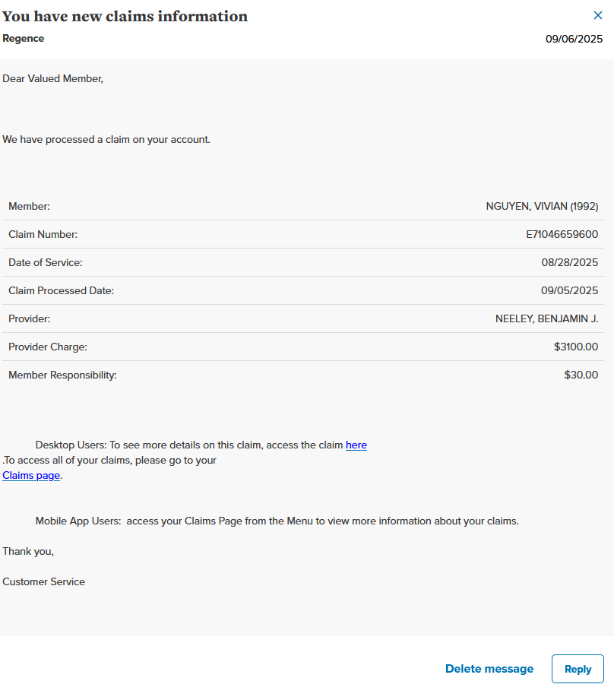
Task: Click the claim number E71046659600
Action: tap(562, 234)
